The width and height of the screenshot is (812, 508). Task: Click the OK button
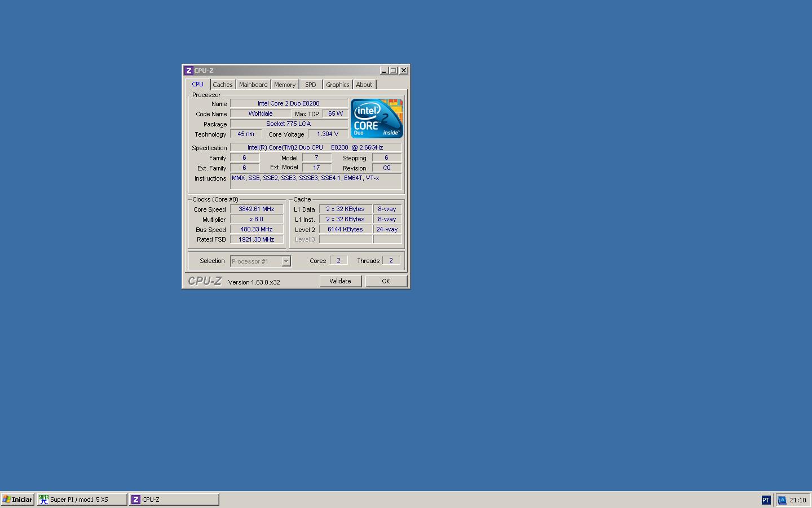tap(386, 281)
